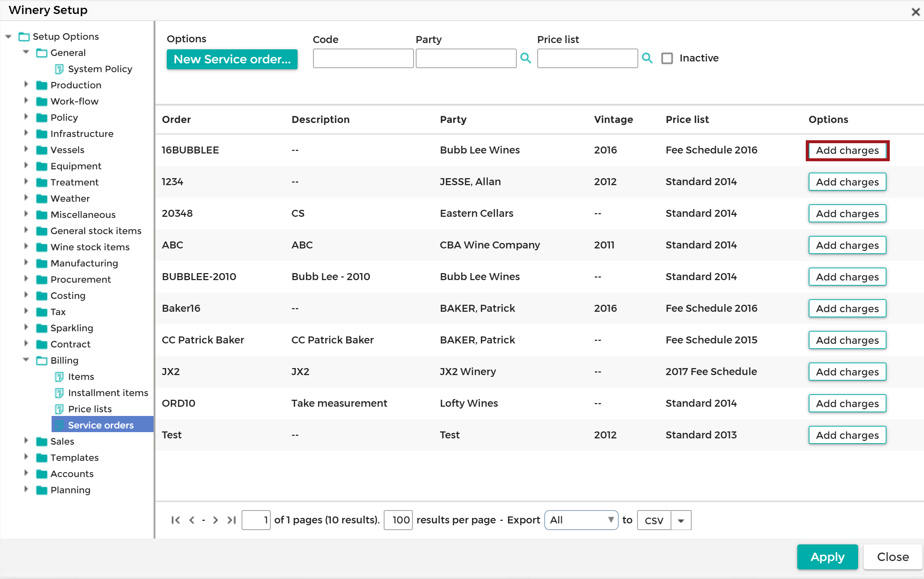Screen dimensions: 924x579
Task: Add charges to order 1234
Action: [847, 182]
